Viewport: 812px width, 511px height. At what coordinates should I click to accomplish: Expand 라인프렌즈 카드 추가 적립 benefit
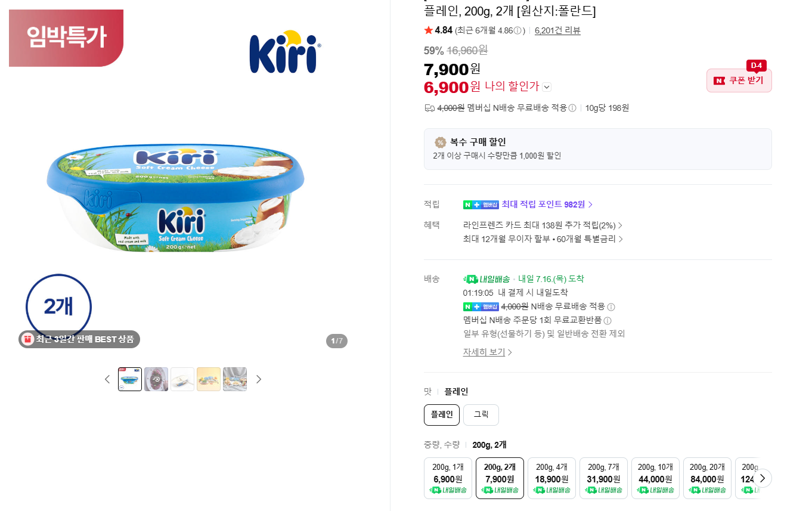(543, 225)
